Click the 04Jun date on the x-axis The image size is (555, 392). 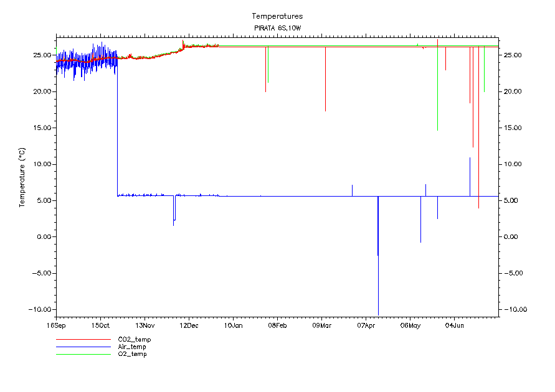(x=454, y=325)
